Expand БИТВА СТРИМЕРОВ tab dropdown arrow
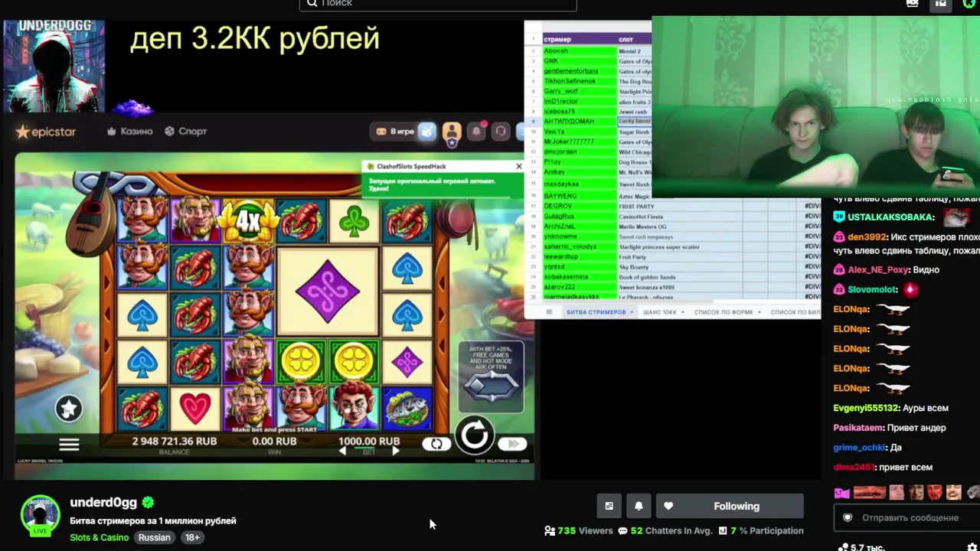The image size is (980, 551). click(633, 312)
